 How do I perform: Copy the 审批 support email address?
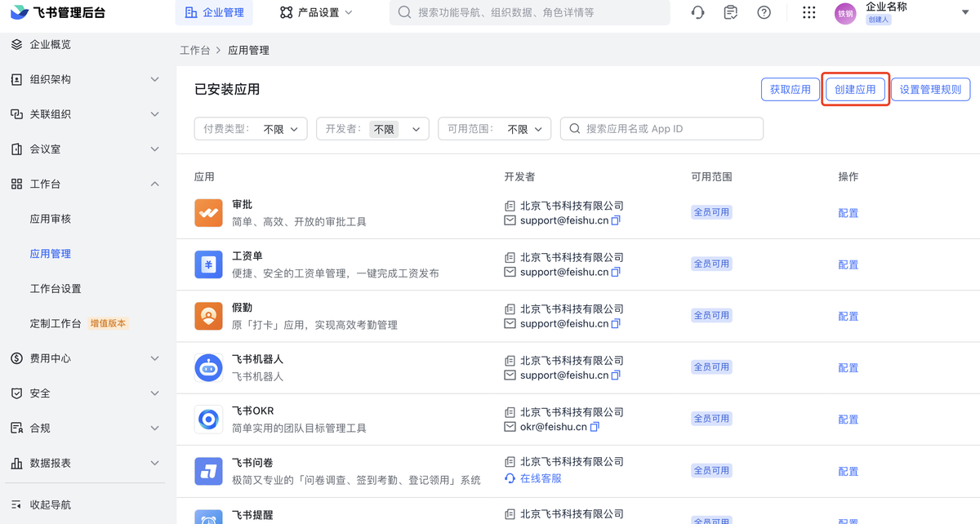(617, 220)
